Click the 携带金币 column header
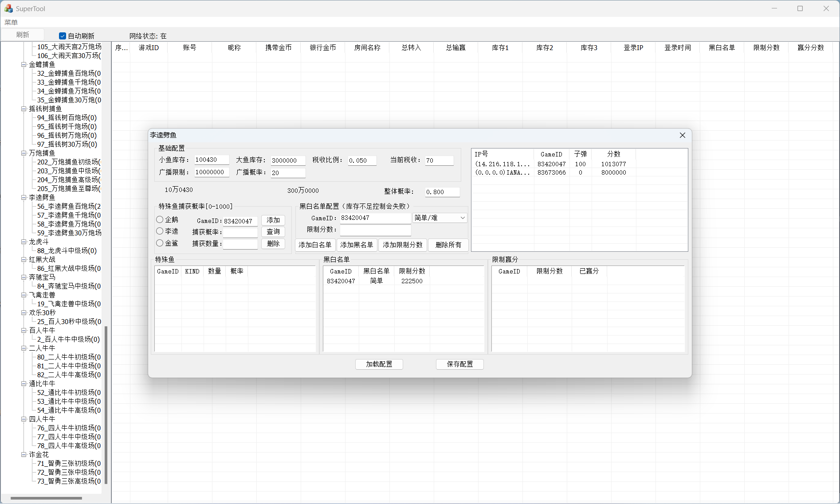This screenshot has height=504, width=840. click(278, 47)
